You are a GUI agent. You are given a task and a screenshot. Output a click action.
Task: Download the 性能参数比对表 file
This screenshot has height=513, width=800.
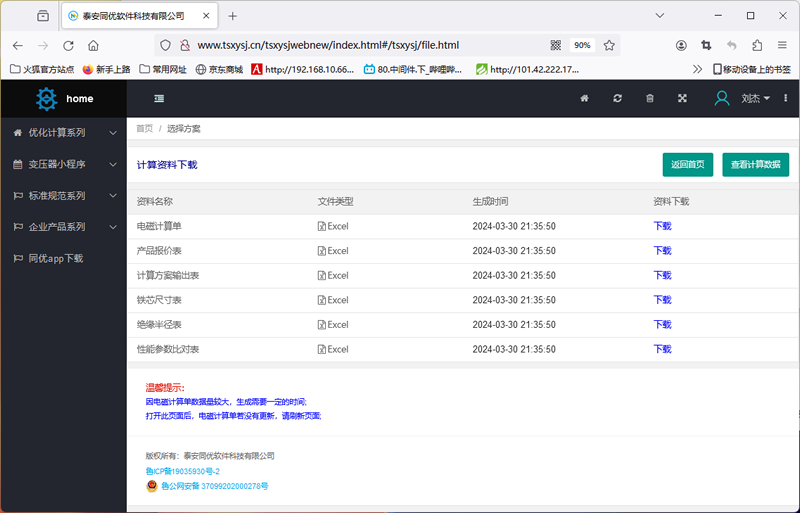coord(662,349)
